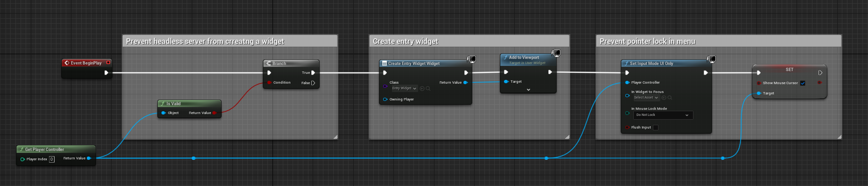Click the Is Valid node's Object pin
This screenshot has height=186, width=868.
click(x=163, y=113)
